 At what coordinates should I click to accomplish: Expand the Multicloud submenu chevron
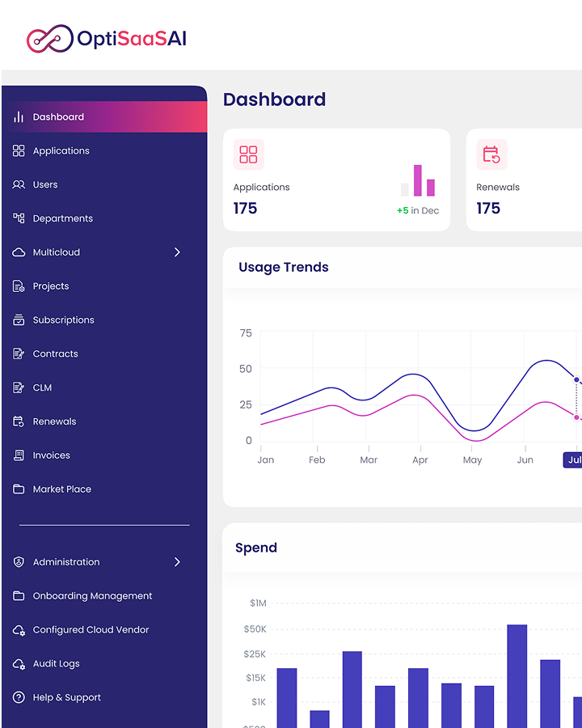click(177, 252)
